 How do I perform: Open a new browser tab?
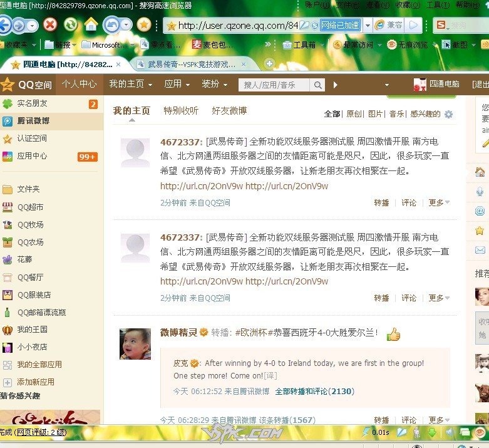(x=269, y=64)
